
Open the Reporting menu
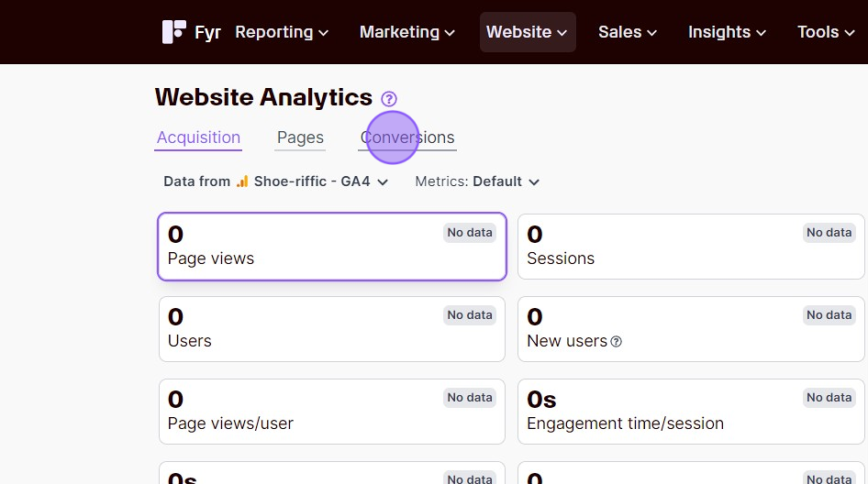[x=282, y=32]
